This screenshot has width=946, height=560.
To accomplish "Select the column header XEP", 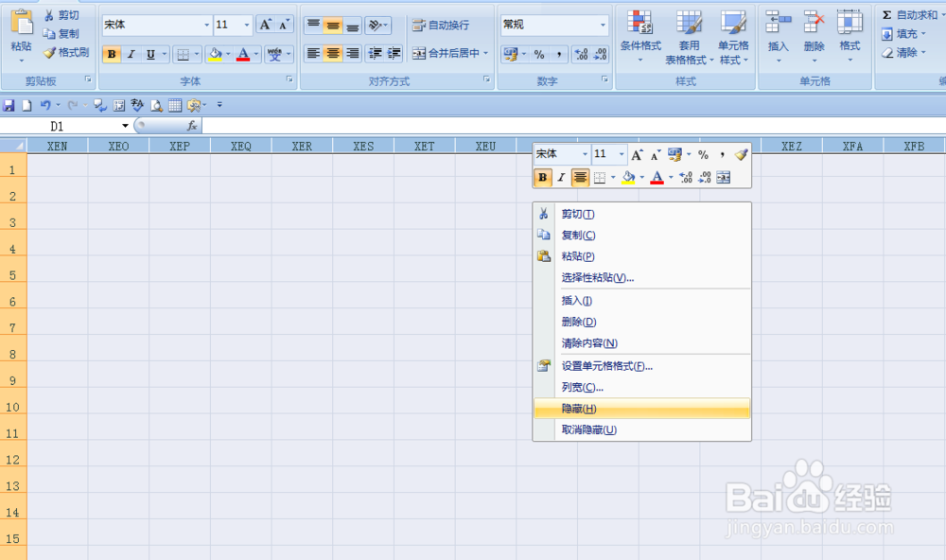I will (x=180, y=146).
